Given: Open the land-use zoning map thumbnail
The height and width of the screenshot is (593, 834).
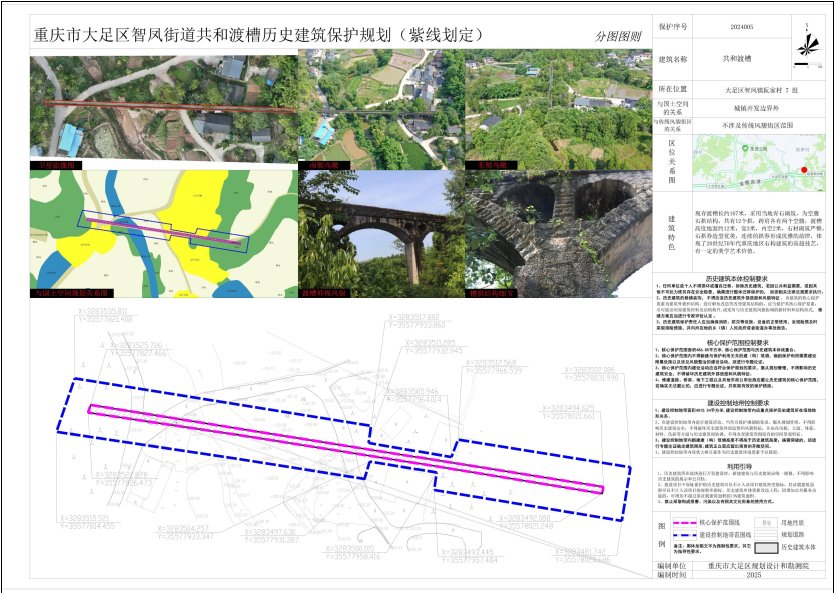Looking at the screenshot, I should click(163, 232).
